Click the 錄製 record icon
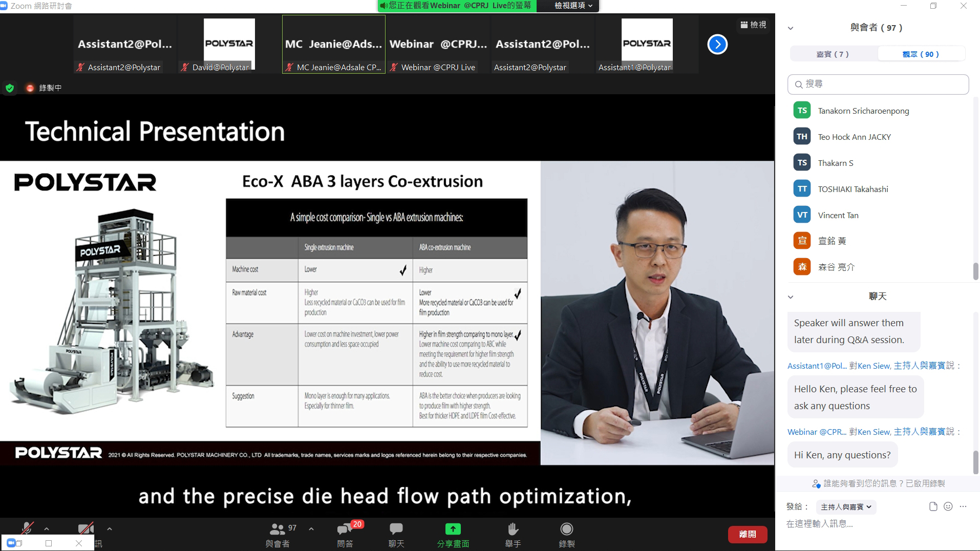This screenshot has width=980, height=551. pos(566,529)
